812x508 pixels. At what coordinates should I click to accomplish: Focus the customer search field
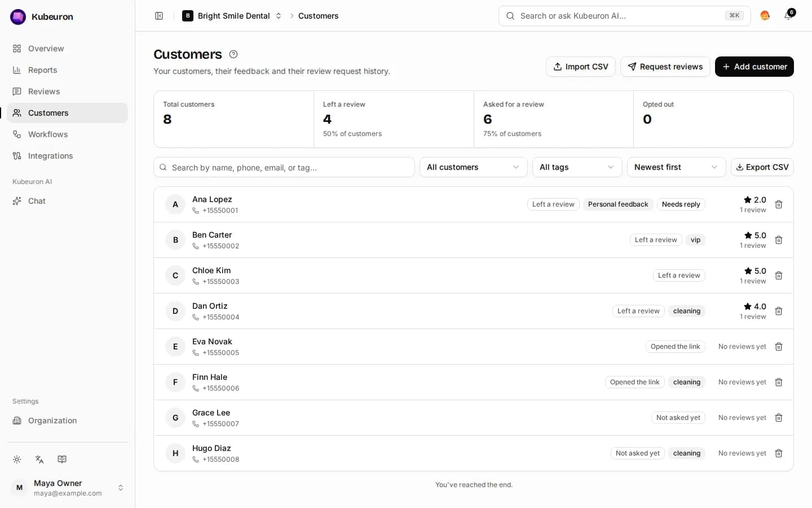[x=284, y=167]
